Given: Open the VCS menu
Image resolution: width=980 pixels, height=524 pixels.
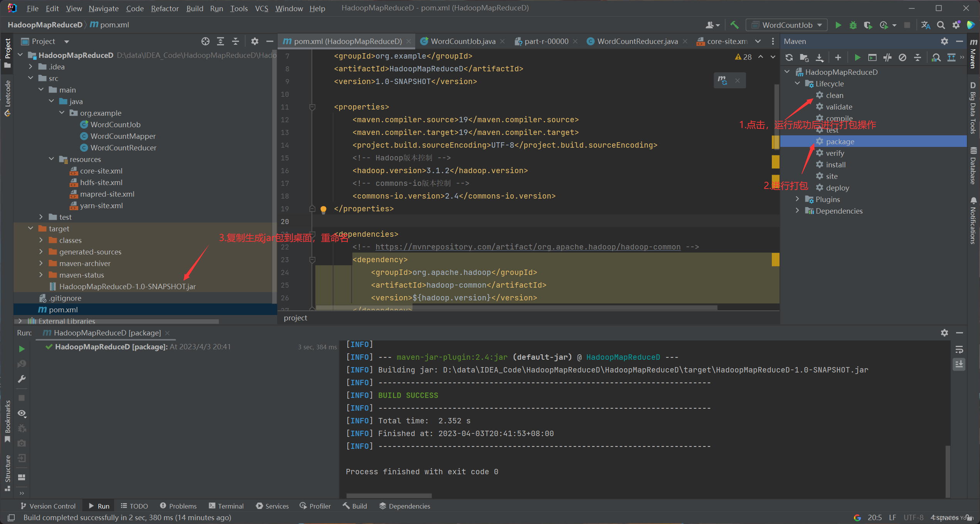Looking at the screenshot, I should click(x=261, y=8).
